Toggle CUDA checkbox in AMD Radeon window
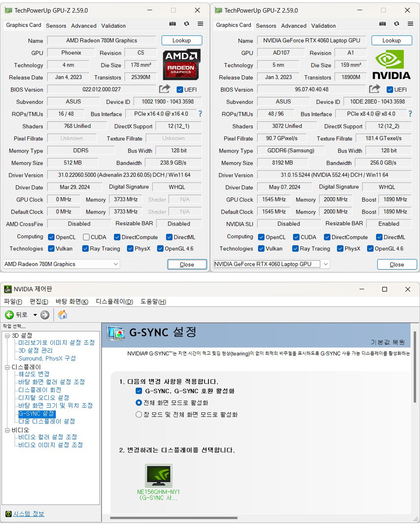 [x=86, y=237]
